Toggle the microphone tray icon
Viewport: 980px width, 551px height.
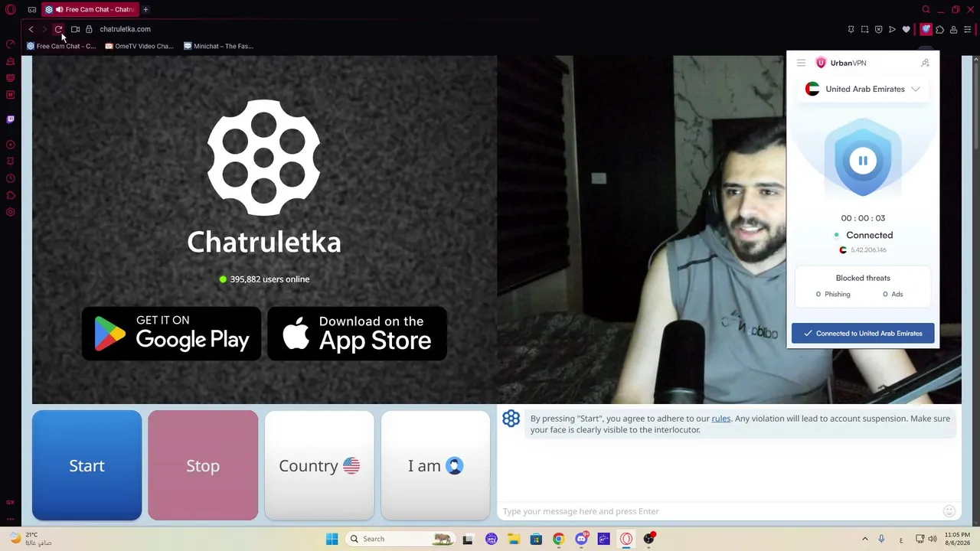coord(881,539)
